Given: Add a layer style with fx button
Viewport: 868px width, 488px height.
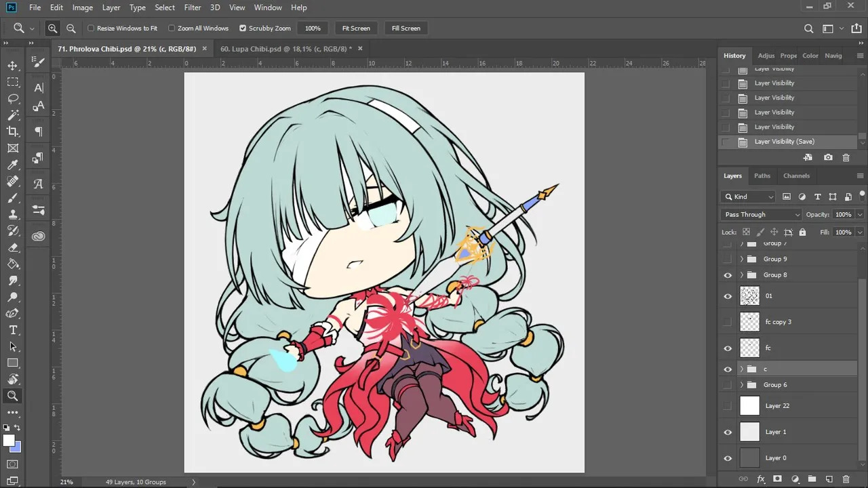Looking at the screenshot, I should 761,479.
